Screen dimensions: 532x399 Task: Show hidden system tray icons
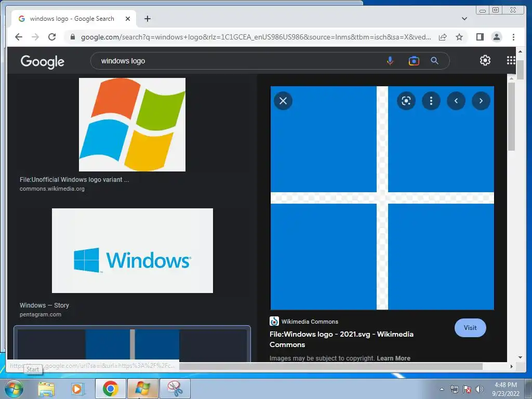[x=442, y=389]
